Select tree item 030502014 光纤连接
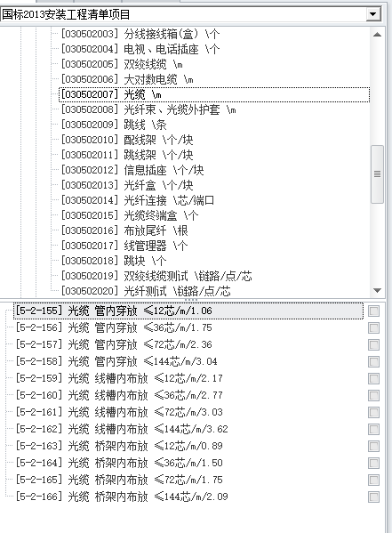The width and height of the screenshot is (392, 533). pos(138,200)
